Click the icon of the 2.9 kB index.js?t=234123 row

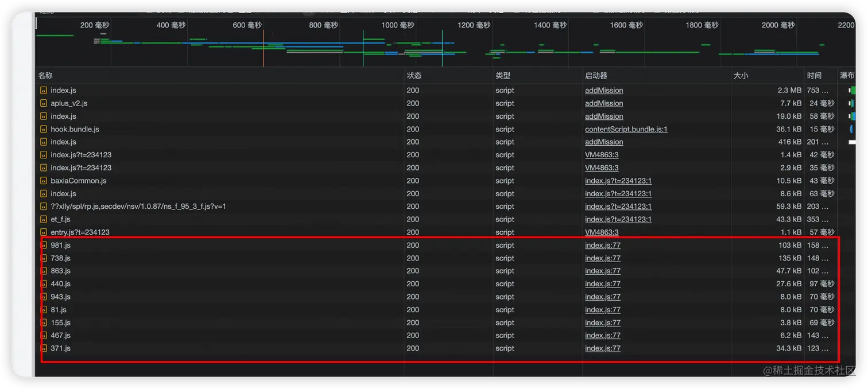pyautogui.click(x=44, y=168)
